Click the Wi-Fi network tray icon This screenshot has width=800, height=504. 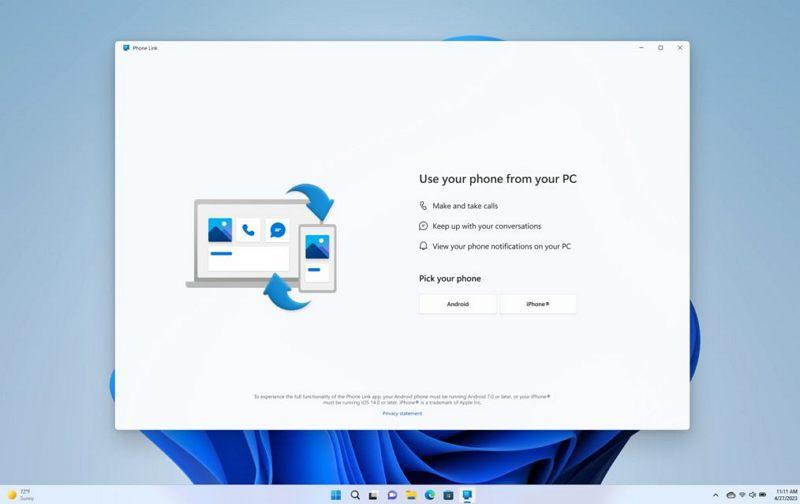coord(742,495)
